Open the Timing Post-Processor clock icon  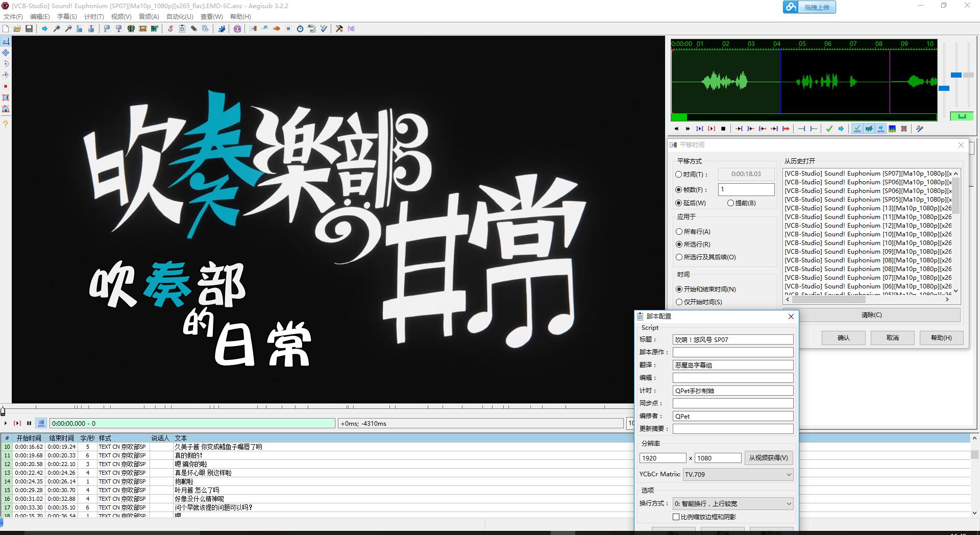[300, 29]
